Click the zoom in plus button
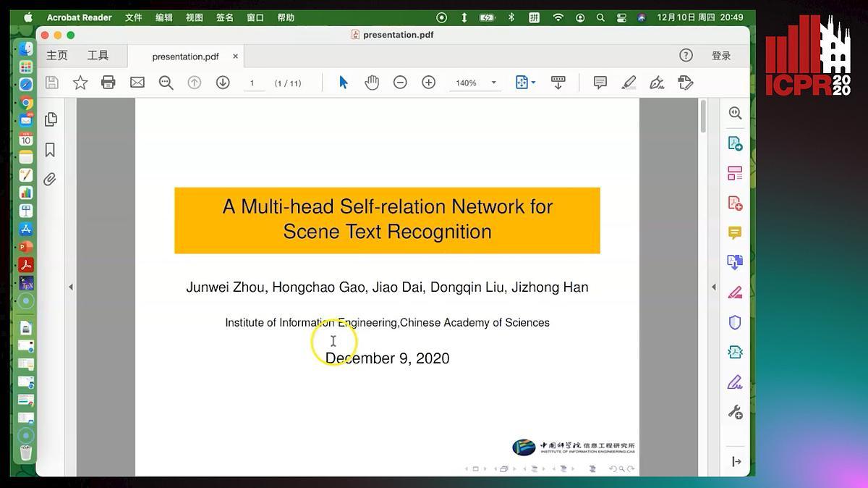Viewport: 868px width, 488px height. [429, 83]
